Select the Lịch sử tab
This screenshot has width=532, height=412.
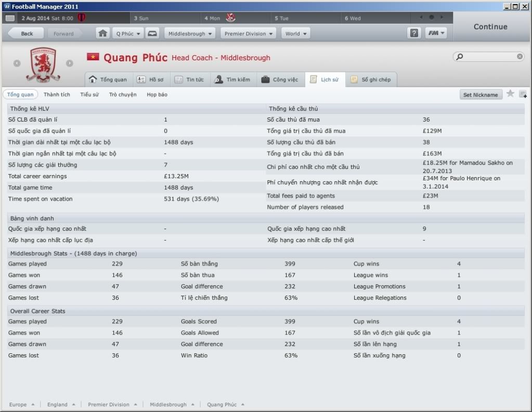click(x=325, y=79)
